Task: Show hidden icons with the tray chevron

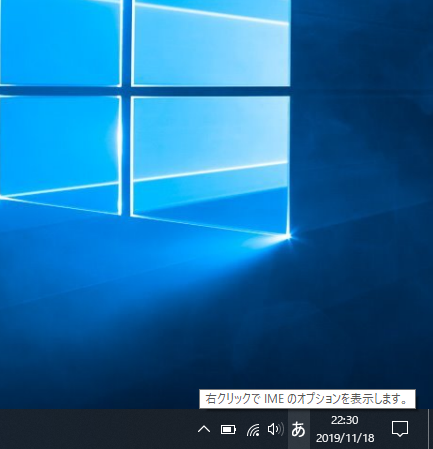Action: coord(204,429)
